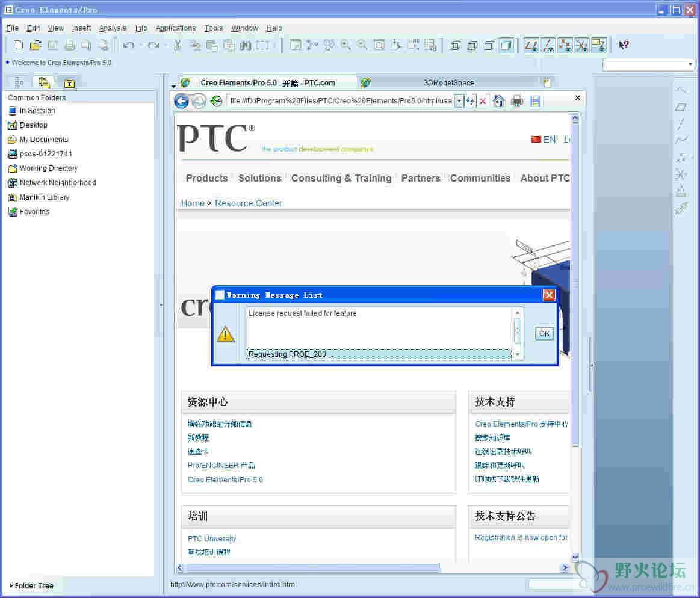Save the page using the browser disk icon
The height and width of the screenshot is (598, 700).
(535, 101)
